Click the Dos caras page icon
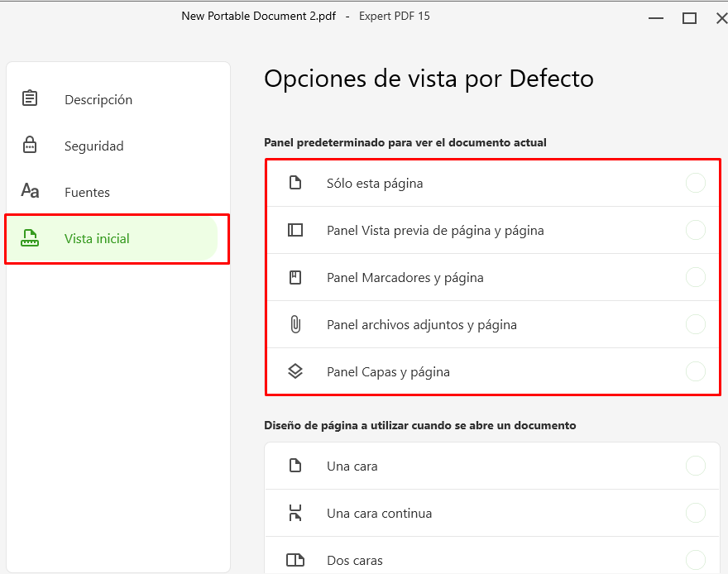Screen dimensions: 728x574 295,560
